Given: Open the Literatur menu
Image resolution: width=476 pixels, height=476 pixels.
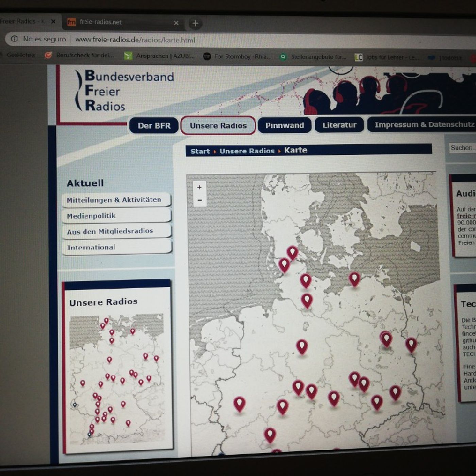Looking at the screenshot, I should point(339,125).
